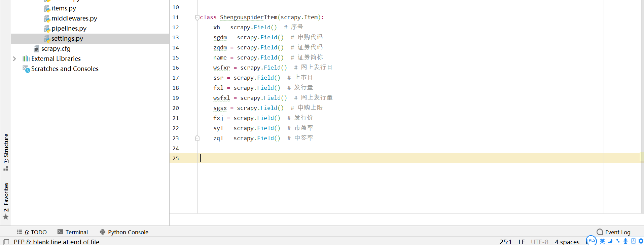Click the zqdm variable on line 14

pos(220,47)
